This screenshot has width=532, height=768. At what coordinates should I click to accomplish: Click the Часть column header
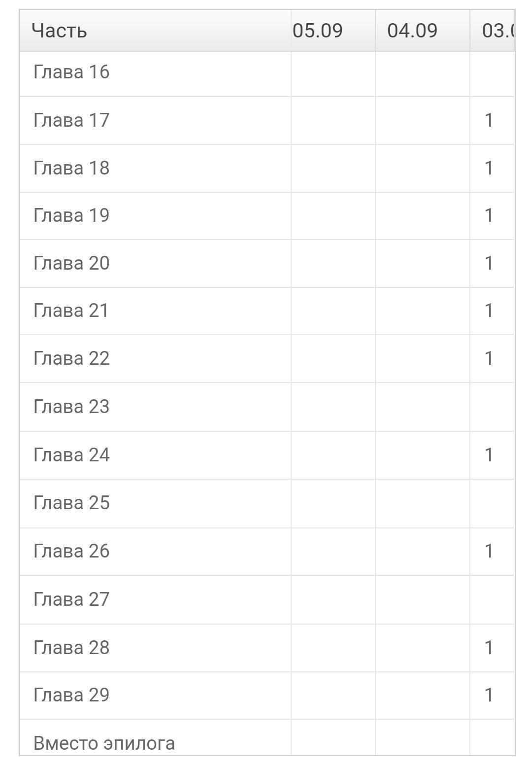point(59,31)
